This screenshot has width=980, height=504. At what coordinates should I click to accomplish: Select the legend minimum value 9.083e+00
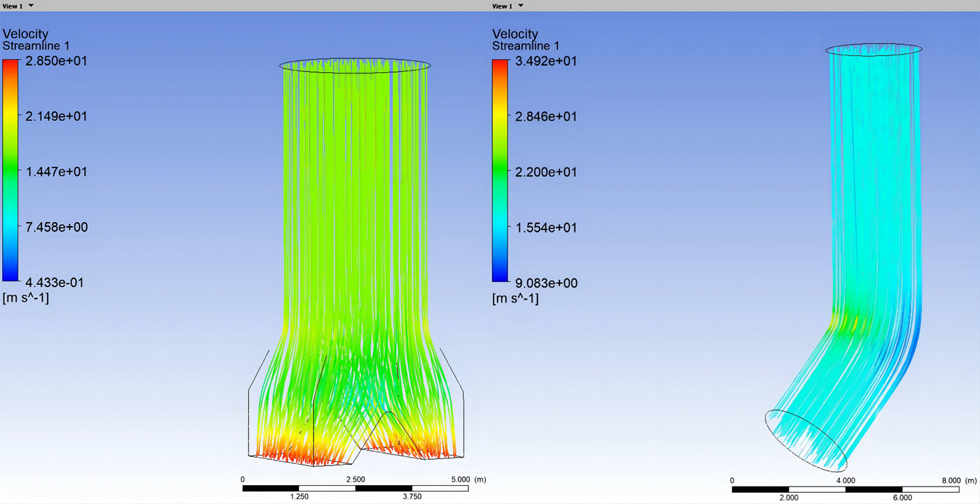pos(546,283)
